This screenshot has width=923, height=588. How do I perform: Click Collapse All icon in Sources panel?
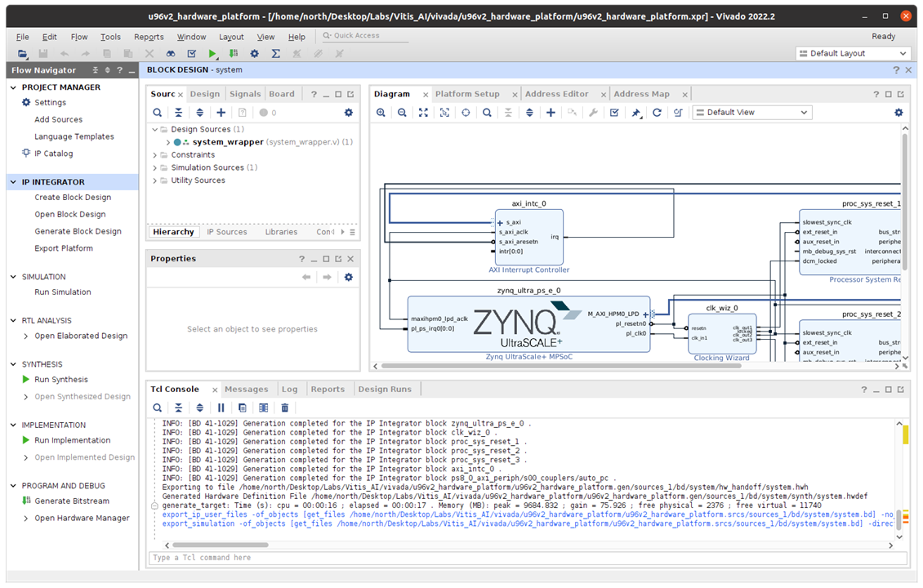178,113
